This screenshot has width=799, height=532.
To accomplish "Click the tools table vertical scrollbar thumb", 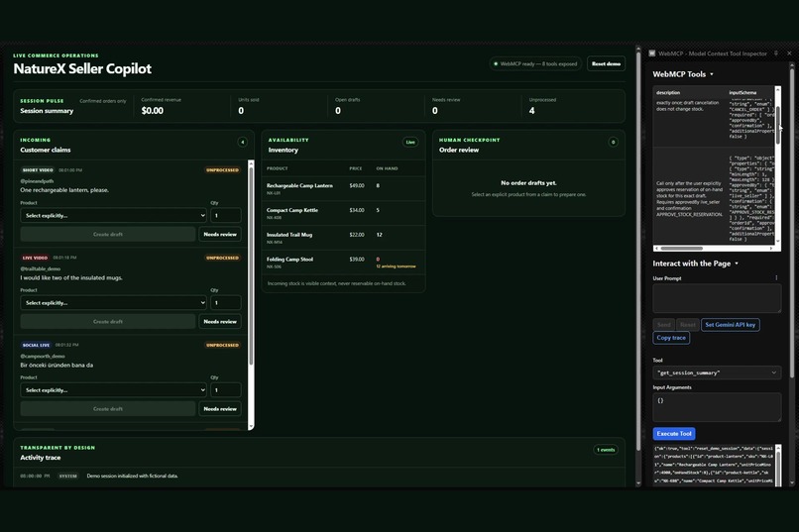I will tap(777, 125).
